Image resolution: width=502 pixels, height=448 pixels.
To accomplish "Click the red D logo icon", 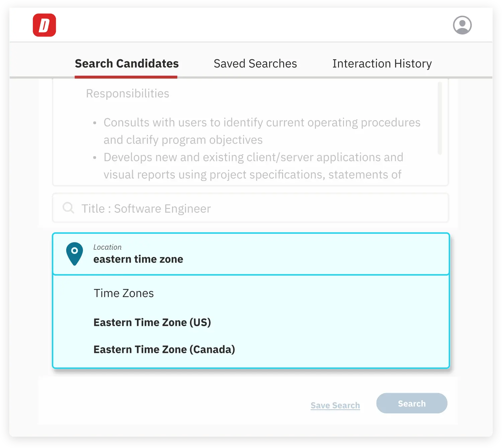I will click(44, 25).
